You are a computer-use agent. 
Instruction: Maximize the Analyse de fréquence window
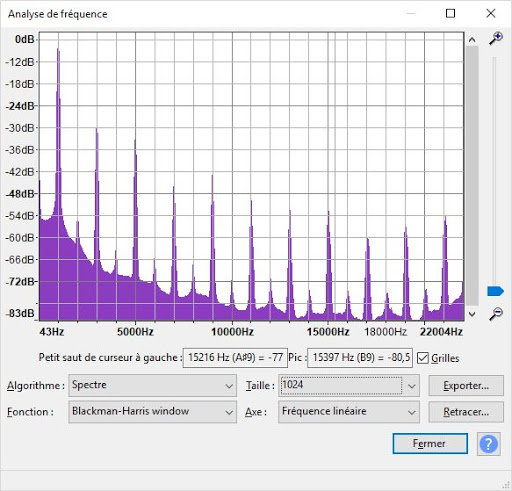(450, 14)
